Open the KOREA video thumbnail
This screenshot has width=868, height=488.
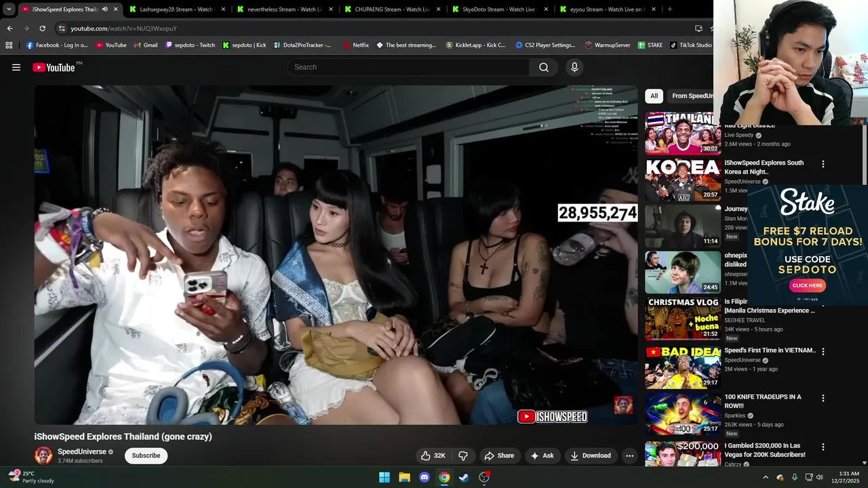tap(683, 180)
